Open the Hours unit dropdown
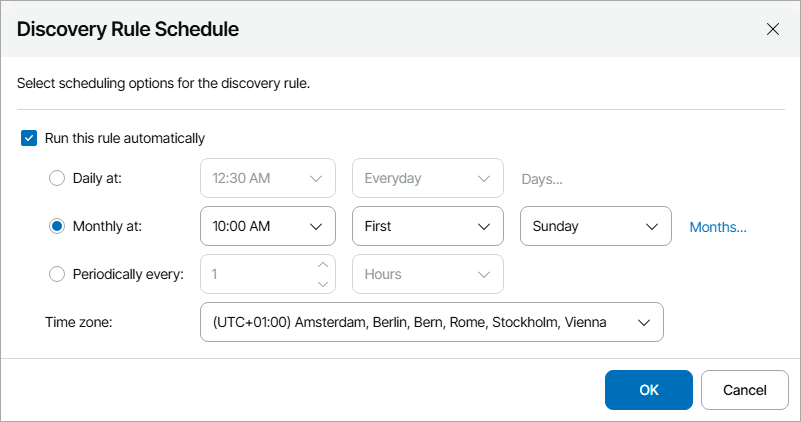 click(427, 274)
